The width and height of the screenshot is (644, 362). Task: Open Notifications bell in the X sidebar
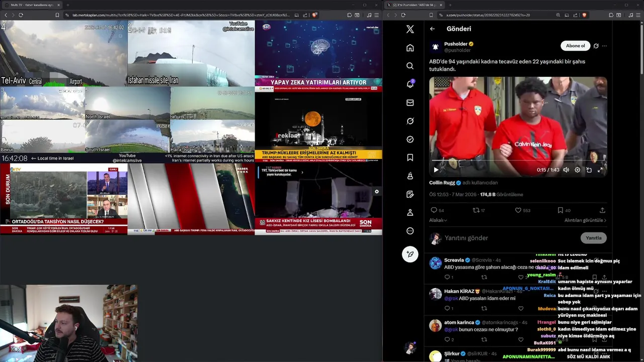pos(410,84)
